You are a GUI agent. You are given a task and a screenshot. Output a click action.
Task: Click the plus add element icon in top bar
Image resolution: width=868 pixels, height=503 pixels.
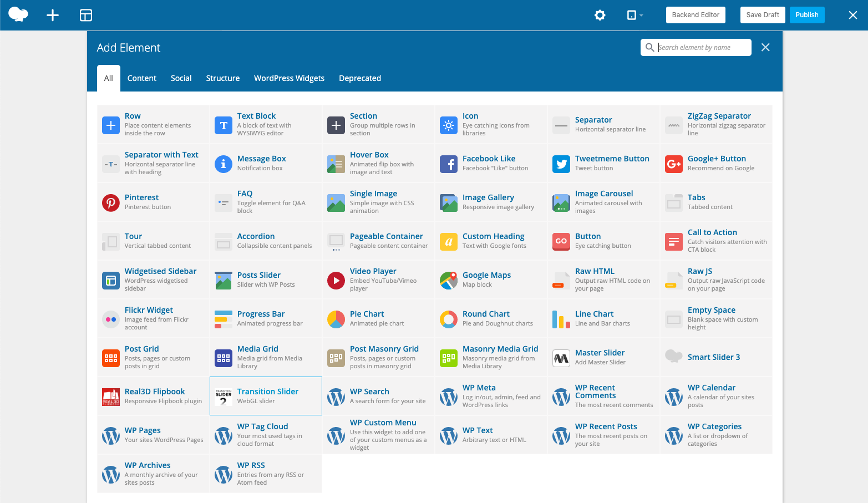(53, 15)
